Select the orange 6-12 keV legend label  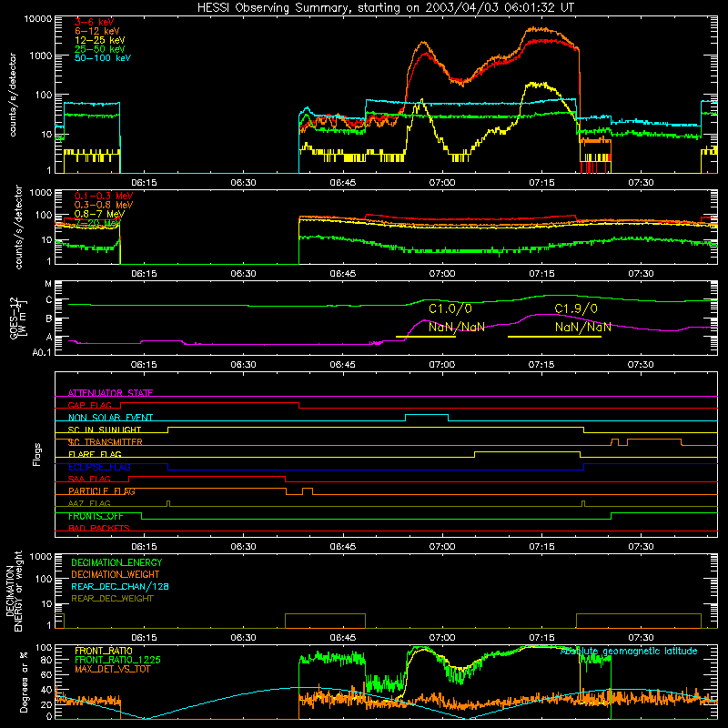[x=96, y=31]
